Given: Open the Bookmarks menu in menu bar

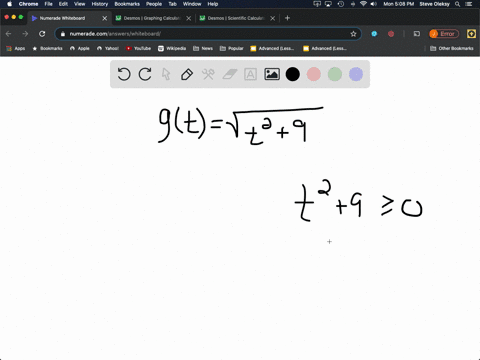Looking at the screenshot, I should click(x=127, y=4).
